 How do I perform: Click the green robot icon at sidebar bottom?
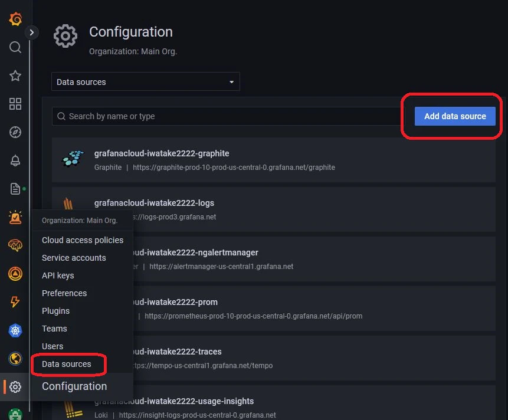[15, 414]
